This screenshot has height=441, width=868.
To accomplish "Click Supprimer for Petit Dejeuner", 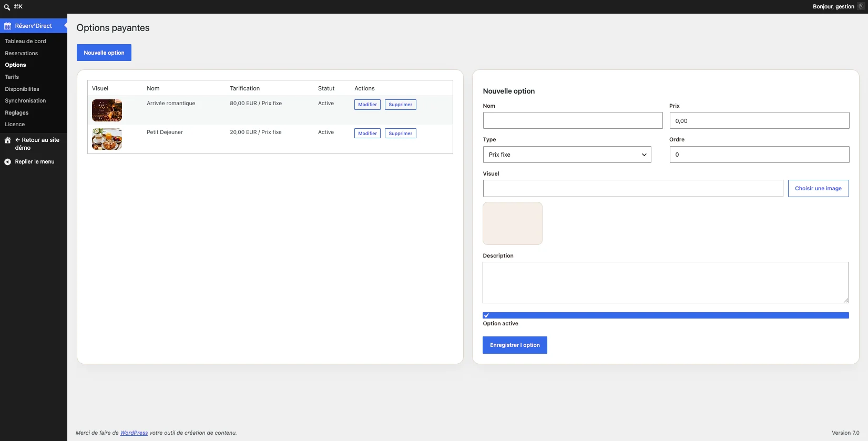I will tap(401, 134).
